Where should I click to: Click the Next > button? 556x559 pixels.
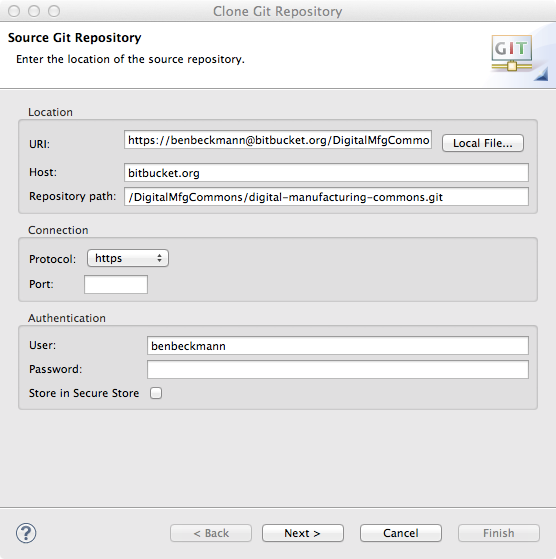[x=303, y=533]
